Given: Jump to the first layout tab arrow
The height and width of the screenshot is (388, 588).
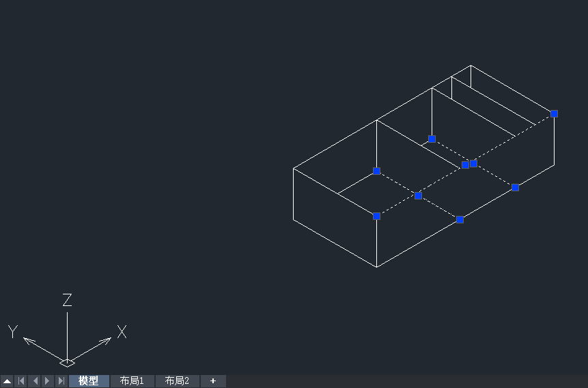Looking at the screenshot, I should pos(21,381).
